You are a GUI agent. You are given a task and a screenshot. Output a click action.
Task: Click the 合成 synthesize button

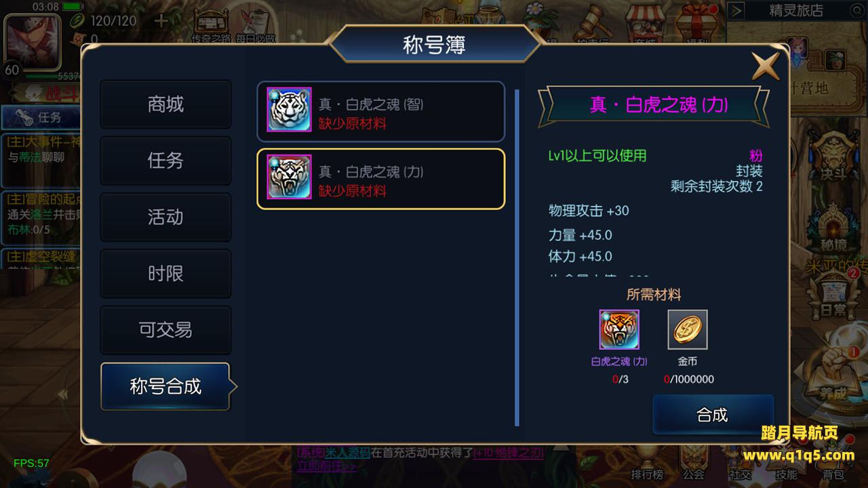tap(713, 415)
